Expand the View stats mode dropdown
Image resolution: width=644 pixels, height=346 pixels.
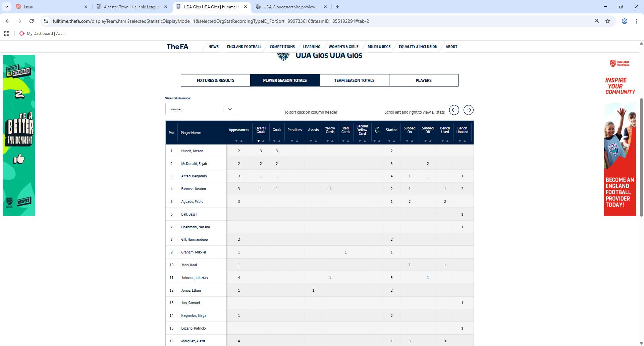point(201,109)
